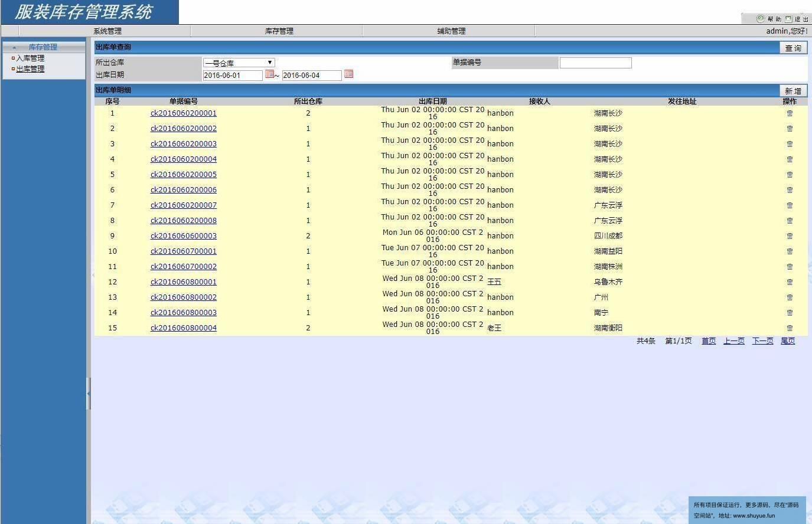Open order ck2016060200005 link
The image size is (812, 524).
click(x=184, y=175)
